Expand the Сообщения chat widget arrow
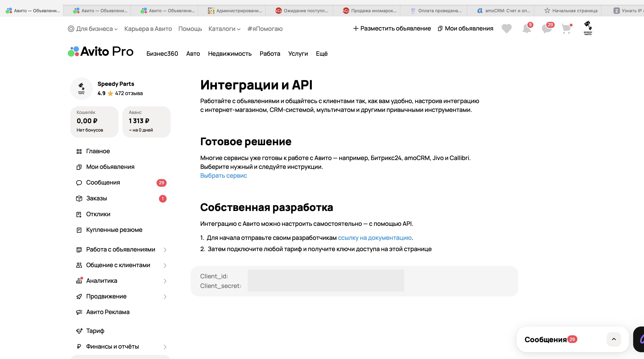The width and height of the screenshot is (644, 359). [x=614, y=339]
